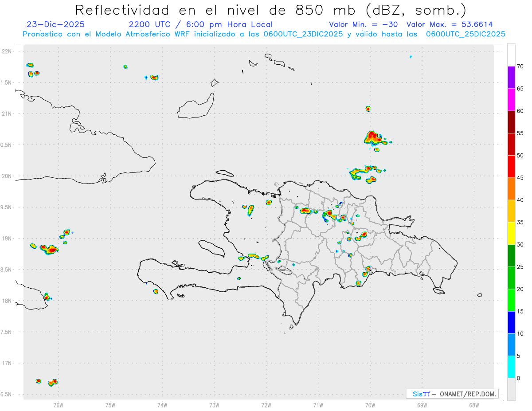
Task: Click the '69W' longitude axis label
Action: pos(422,405)
